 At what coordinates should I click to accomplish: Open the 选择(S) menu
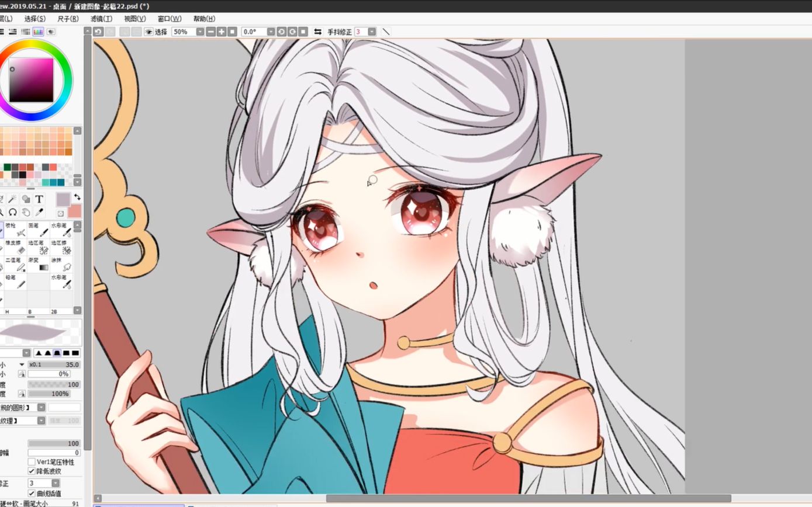point(34,19)
